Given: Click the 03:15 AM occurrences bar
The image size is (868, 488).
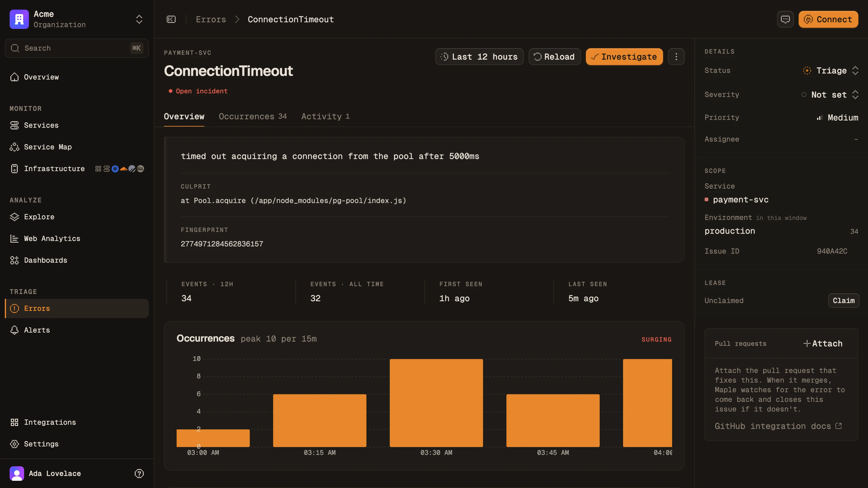Looking at the screenshot, I should point(319,421).
